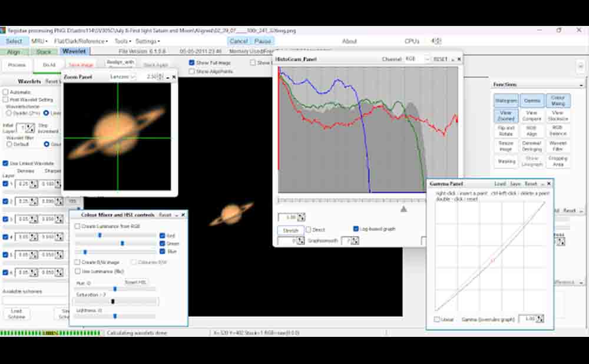Image resolution: width=589 pixels, height=364 pixels.
Task: Click the Stretch button in histogram panel
Action: (x=290, y=230)
